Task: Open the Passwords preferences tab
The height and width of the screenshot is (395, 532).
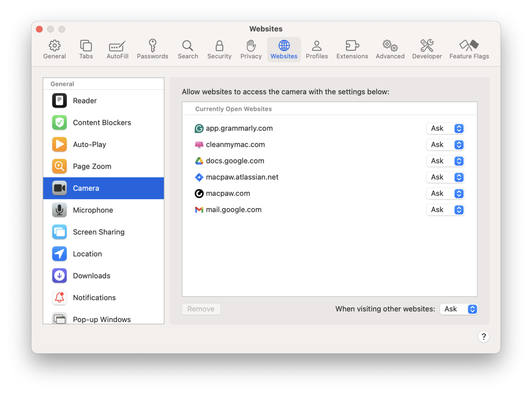Action: coord(152,49)
